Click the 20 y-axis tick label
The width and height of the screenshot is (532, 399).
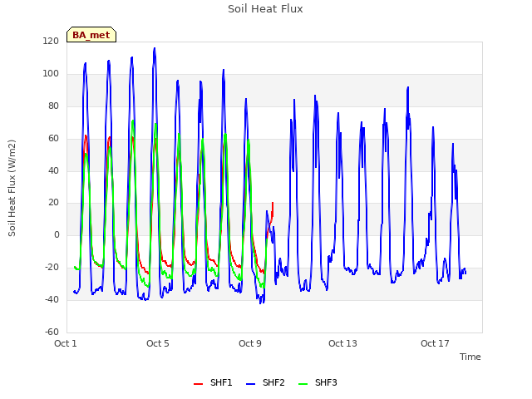[53, 203]
